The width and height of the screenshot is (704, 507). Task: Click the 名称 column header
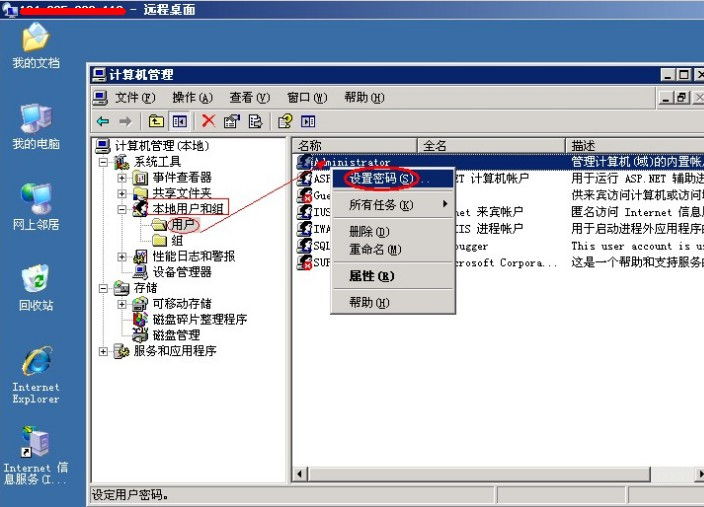[355, 145]
